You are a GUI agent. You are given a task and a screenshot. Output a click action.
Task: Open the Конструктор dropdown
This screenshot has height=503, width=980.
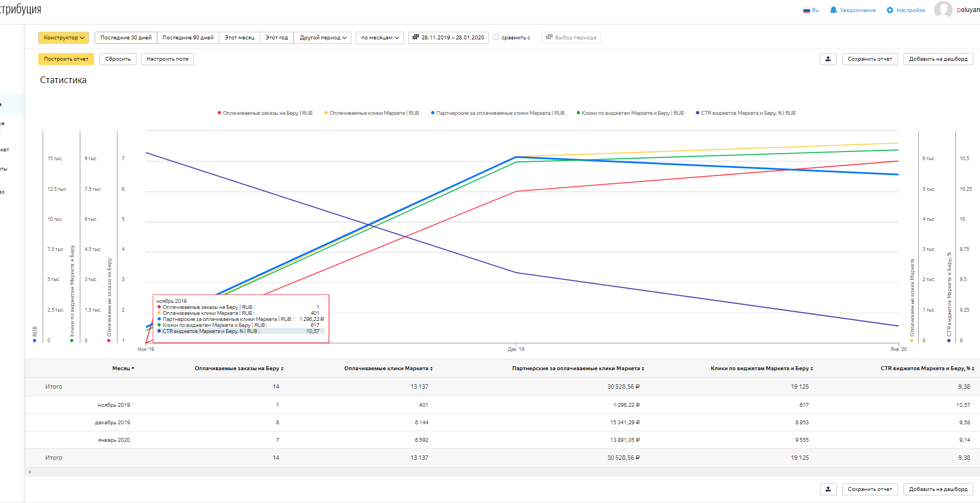pyautogui.click(x=63, y=38)
